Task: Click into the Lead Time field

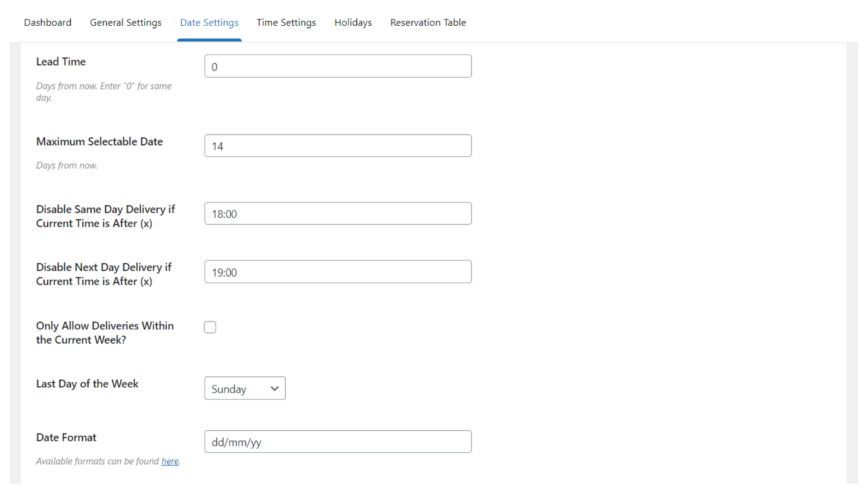Action: (x=338, y=66)
